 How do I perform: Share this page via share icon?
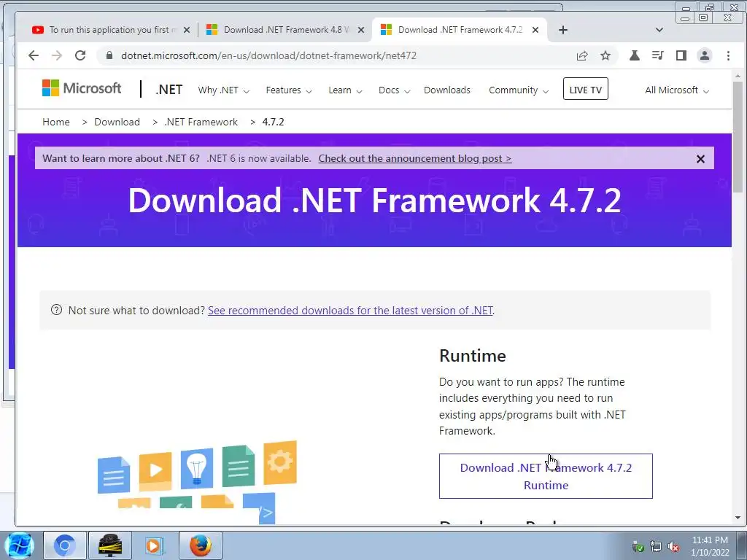point(581,55)
